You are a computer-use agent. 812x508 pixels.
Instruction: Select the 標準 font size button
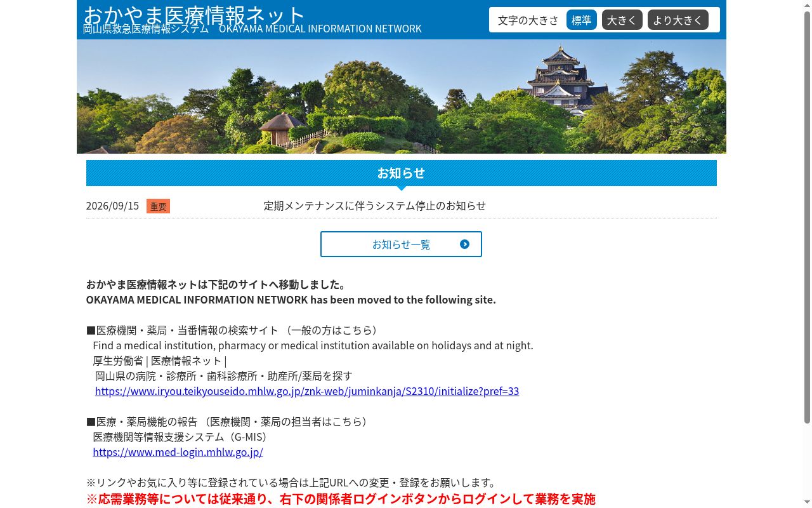coord(581,20)
